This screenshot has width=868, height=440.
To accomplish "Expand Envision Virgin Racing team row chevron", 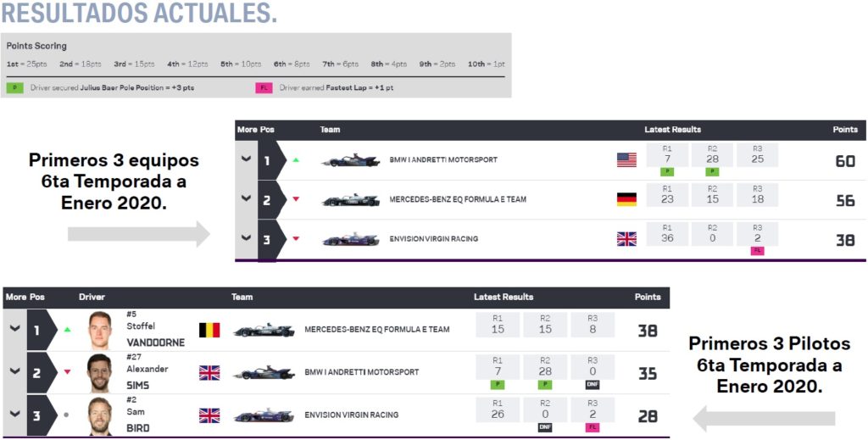I will (247, 238).
